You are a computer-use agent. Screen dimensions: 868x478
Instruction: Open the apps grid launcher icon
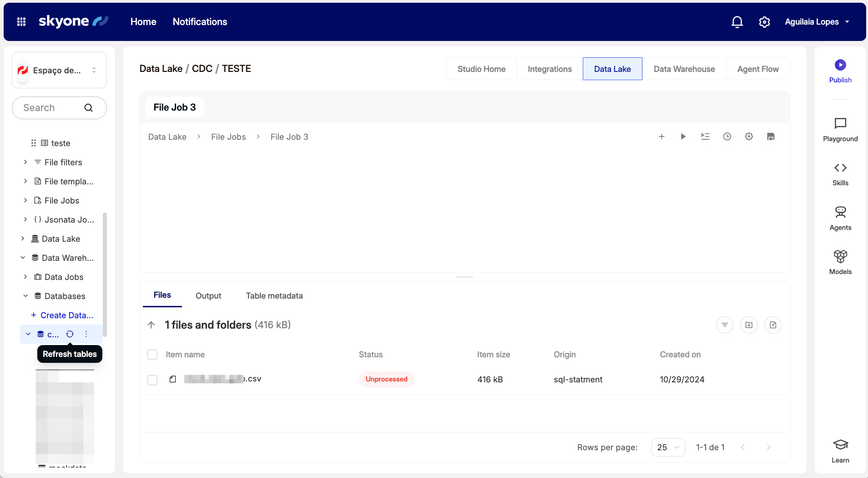pyautogui.click(x=21, y=22)
